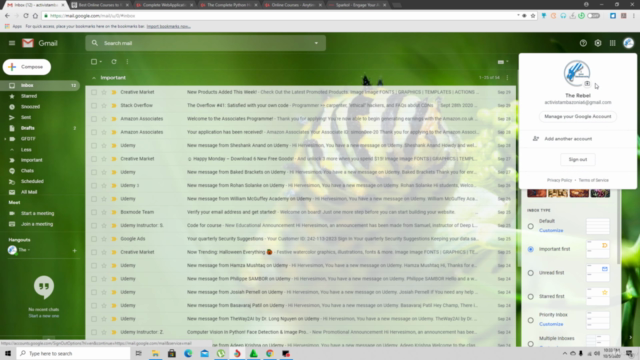The height and width of the screenshot is (360, 640).
Task: Open Hangouts status dropdown next to The
Action: 29,250
